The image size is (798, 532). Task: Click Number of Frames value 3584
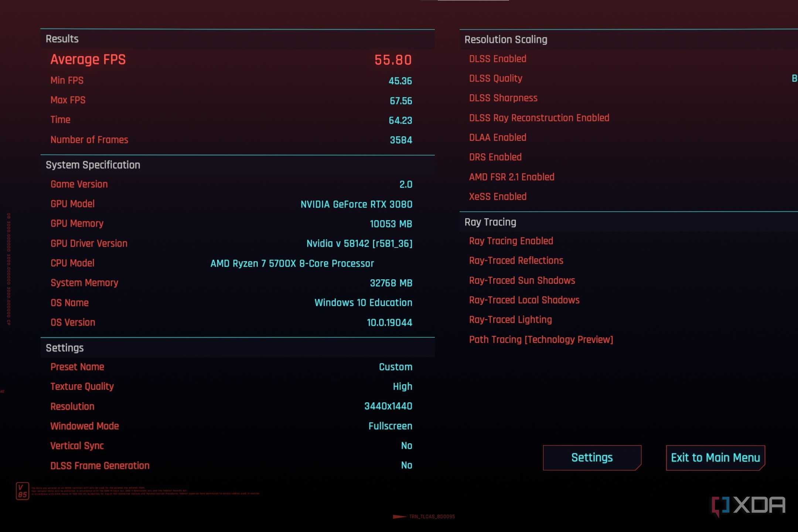401,140
